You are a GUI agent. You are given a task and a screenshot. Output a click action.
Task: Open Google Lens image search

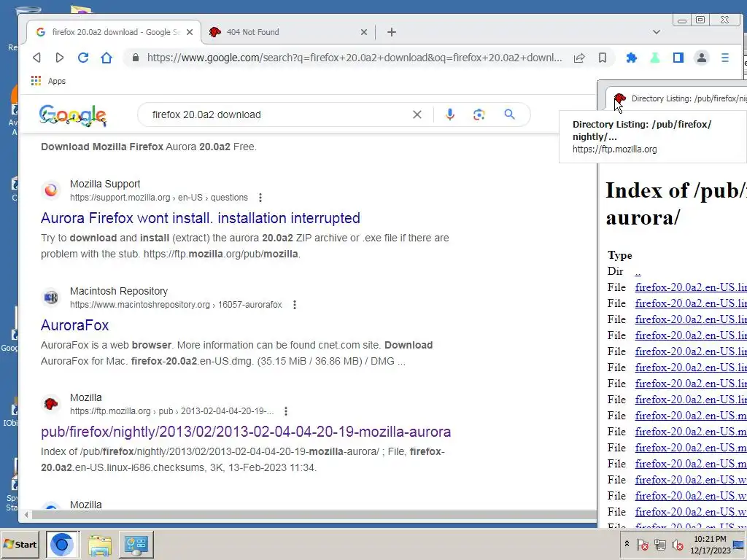click(479, 114)
